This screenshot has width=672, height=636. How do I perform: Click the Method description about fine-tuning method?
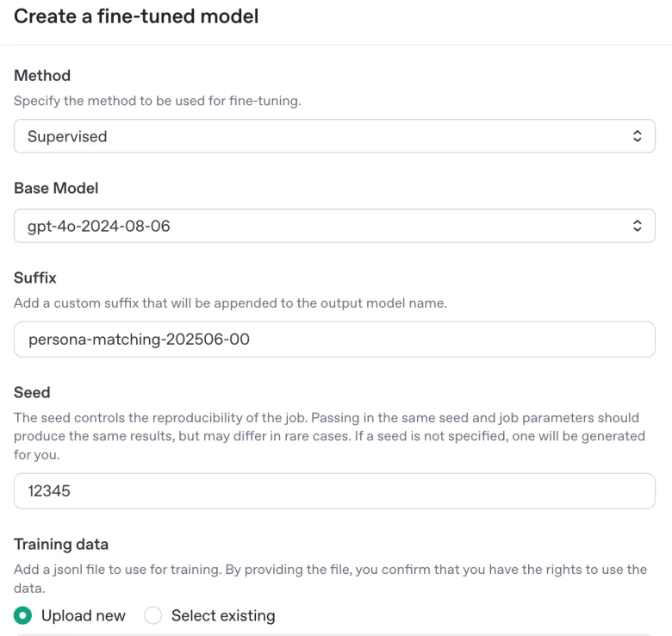click(158, 101)
